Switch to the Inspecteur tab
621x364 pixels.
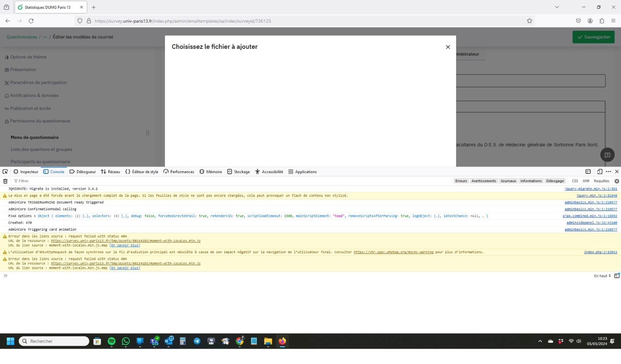(x=26, y=172)
